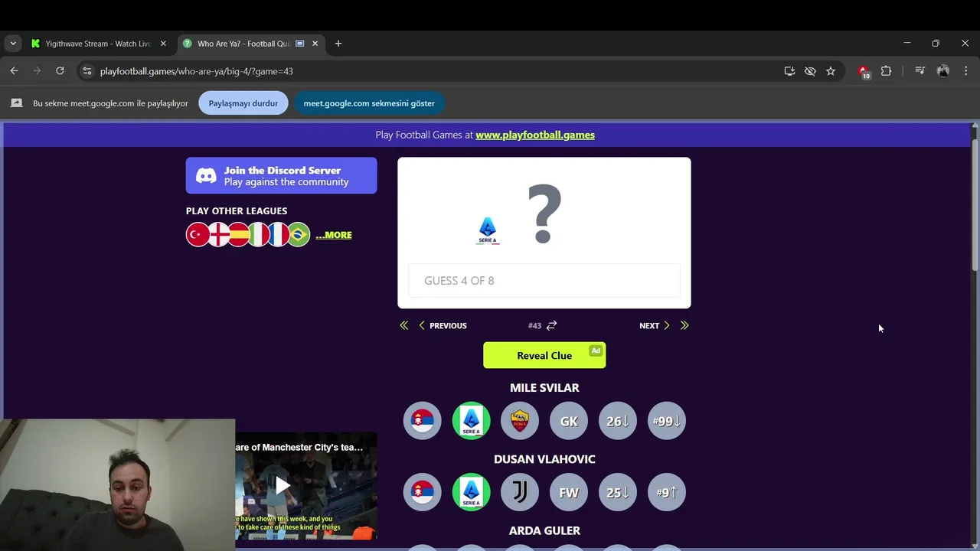Click Dusan Vlahovic's shirt number 9 badge
Image resolution: width=980 pixels, height=551 pixels.
(667, 492)
